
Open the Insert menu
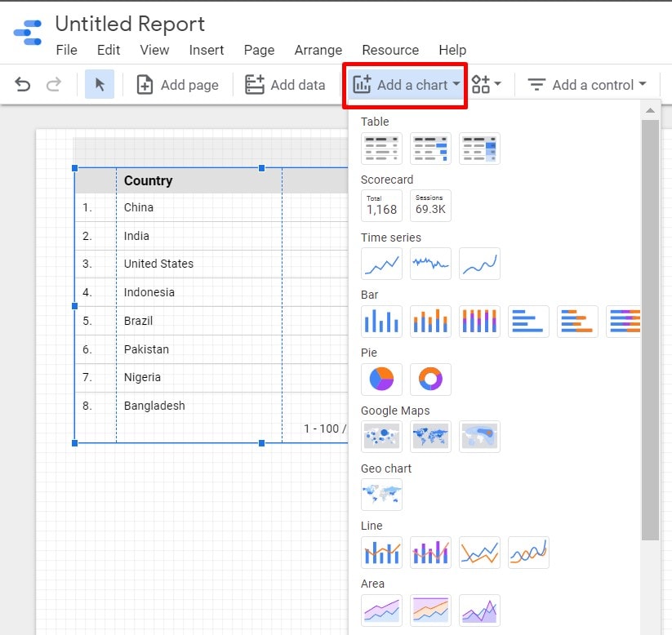point(207,50)
